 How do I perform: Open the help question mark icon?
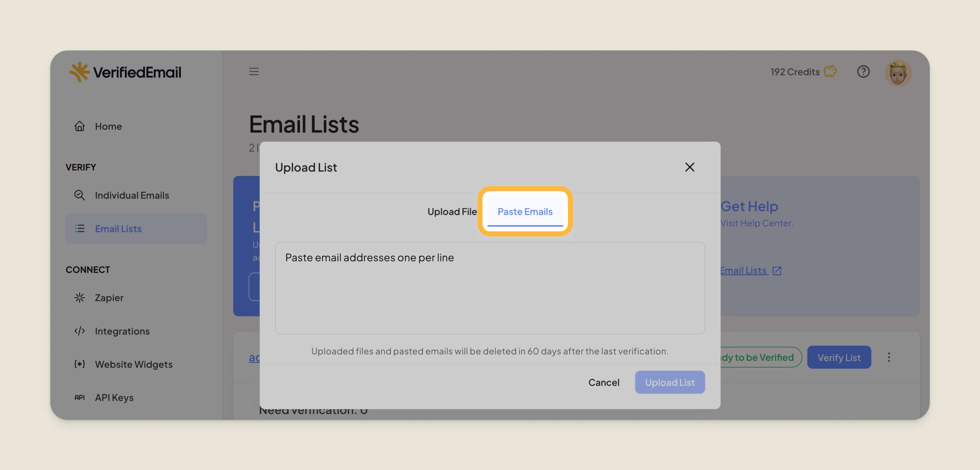point(864,72)
